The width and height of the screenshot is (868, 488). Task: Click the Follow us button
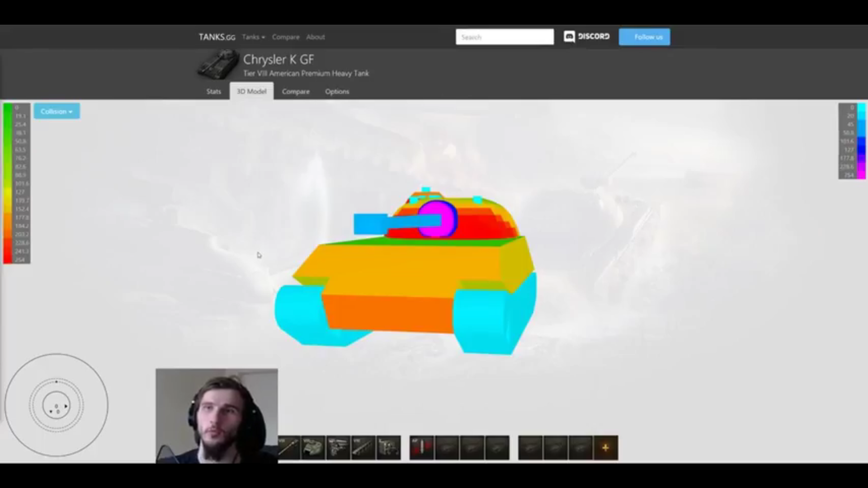pos(644,37)
